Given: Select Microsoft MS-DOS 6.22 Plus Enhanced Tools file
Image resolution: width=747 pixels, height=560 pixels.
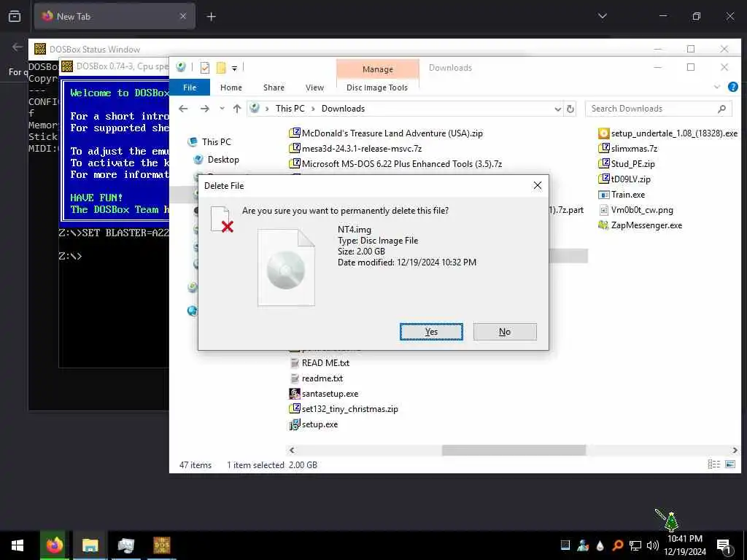Looking at the screenshot, I should [x=395, y=164].
